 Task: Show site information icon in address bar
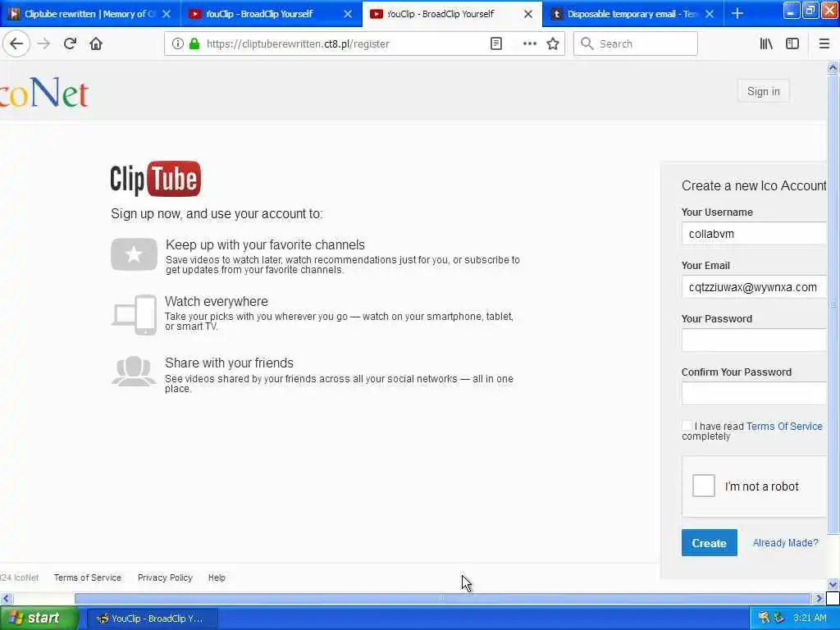(x=177, y=43)
